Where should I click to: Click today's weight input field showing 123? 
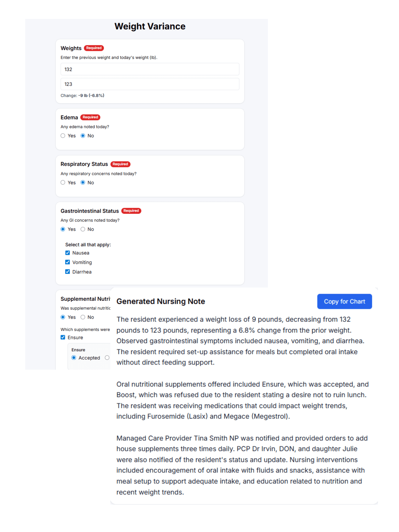coord(150,84)
